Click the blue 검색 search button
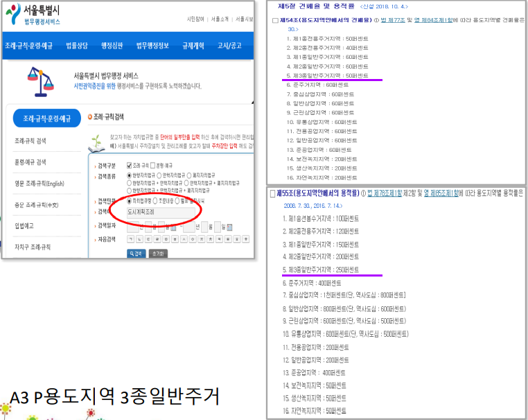The image size is (528, 420). pos(137,253)
